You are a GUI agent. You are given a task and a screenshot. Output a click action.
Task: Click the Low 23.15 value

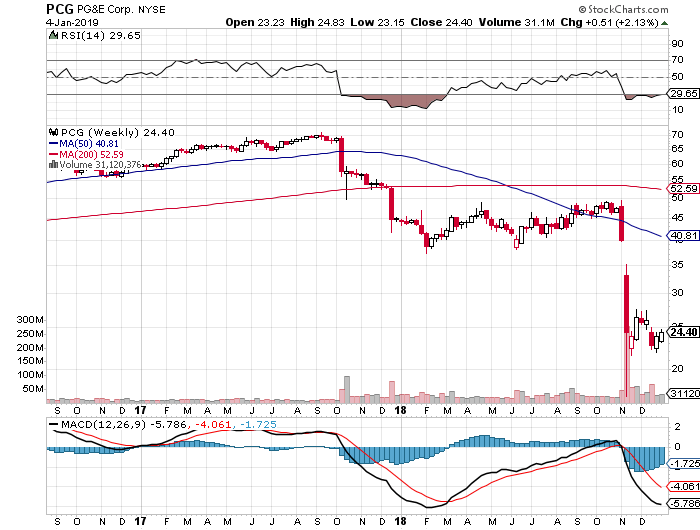pyautogui.click(x=377, y=22)
